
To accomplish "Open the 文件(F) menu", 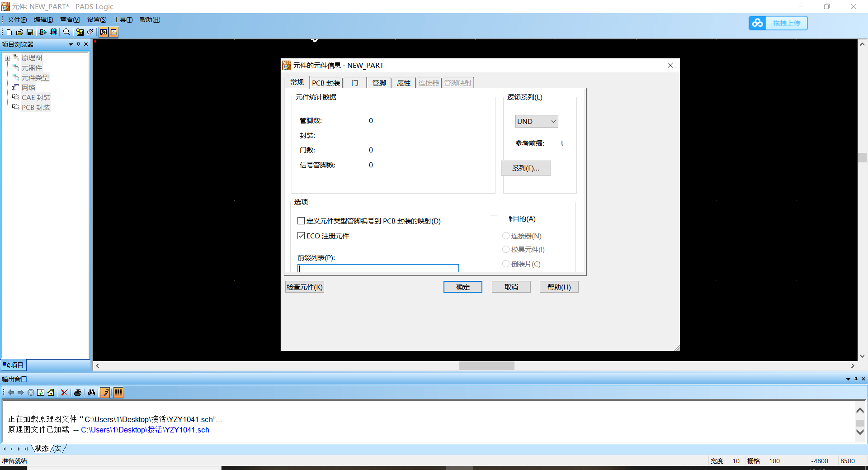I will pyautogui.click(x=17, y=19).
